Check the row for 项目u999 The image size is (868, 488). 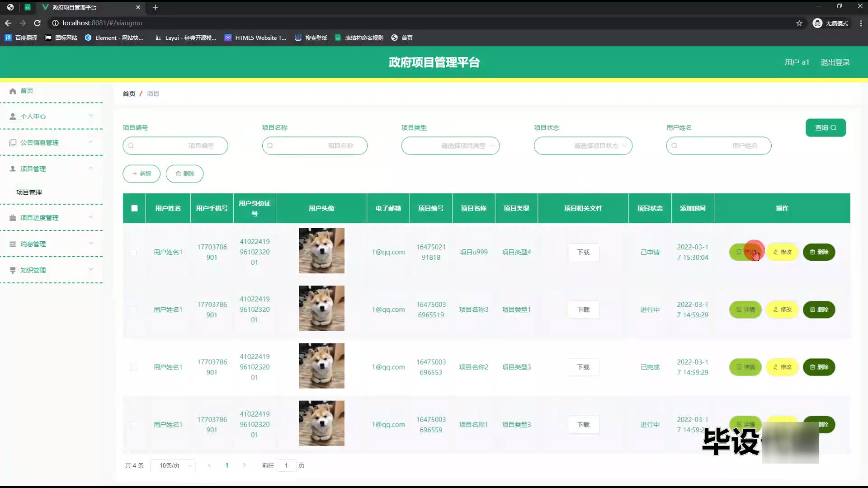133,252
